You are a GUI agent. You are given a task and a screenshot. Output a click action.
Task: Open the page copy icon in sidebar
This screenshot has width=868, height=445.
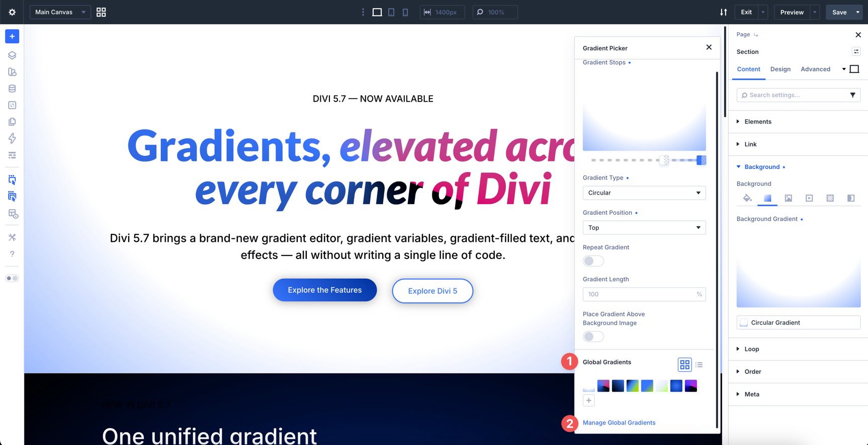[12, 122]
